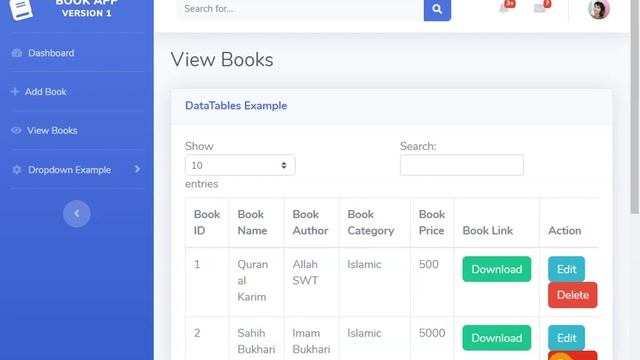Click the DataTables Example card heading
Image resolution: width=640 pixels, height=360 pixels.
[x=236, y=106]
